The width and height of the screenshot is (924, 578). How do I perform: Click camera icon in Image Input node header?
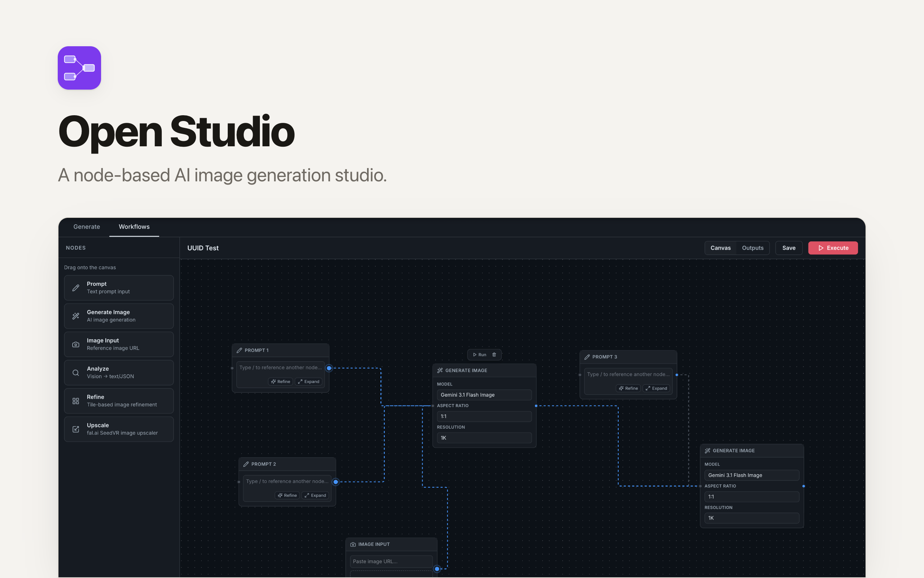[x=353, y=544]
